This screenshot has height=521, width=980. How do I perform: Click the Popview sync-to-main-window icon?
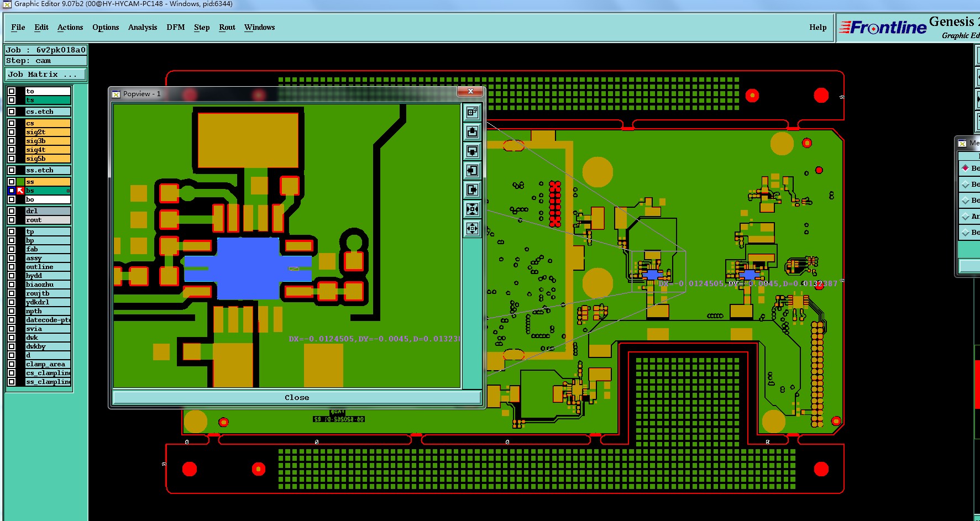pyautogui.click(x=472, y=112)
